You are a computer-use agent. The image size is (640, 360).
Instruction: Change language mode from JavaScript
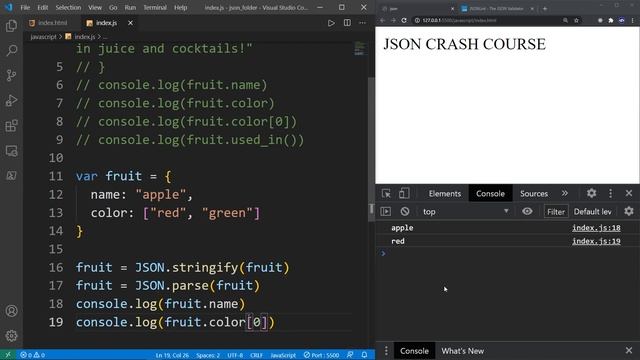coord(283,355)
